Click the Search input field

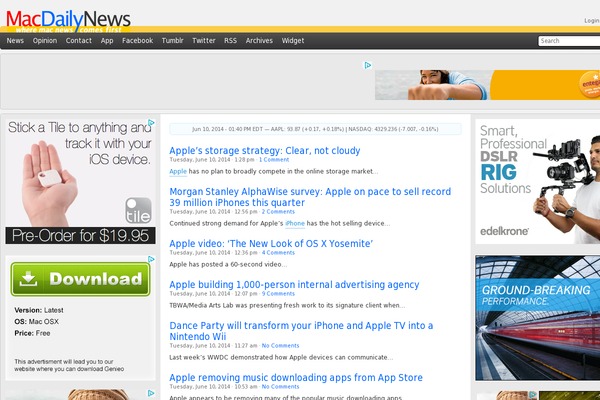coord(569,41)
